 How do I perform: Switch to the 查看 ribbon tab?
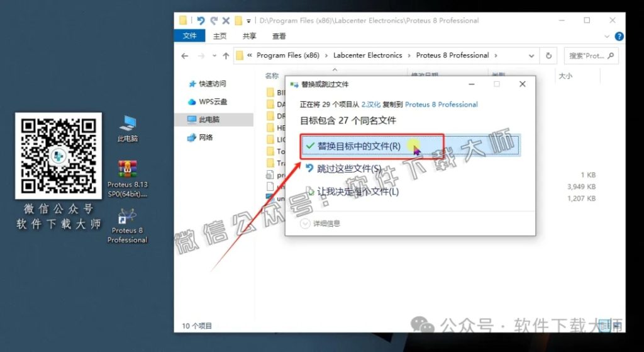[279, 36]
